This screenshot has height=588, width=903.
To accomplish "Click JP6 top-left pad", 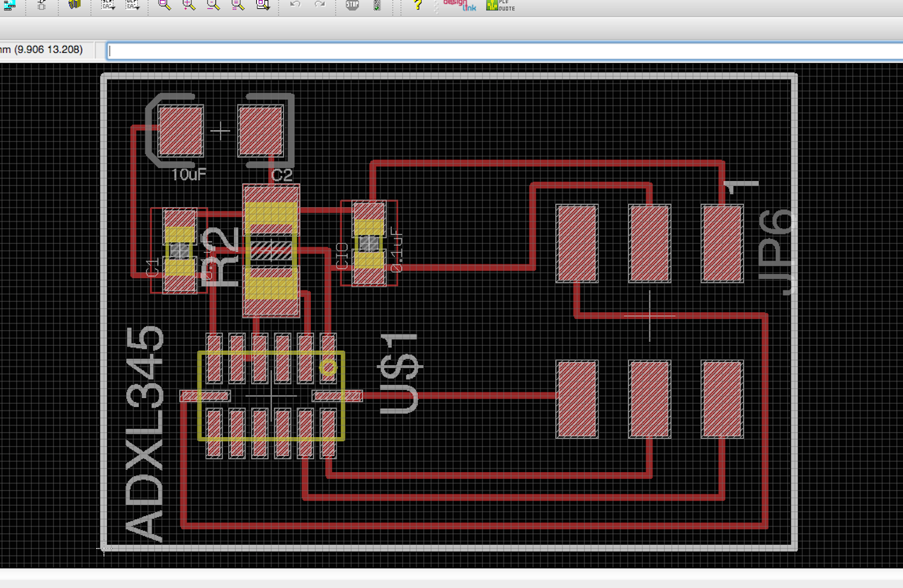I will [577, 243].
